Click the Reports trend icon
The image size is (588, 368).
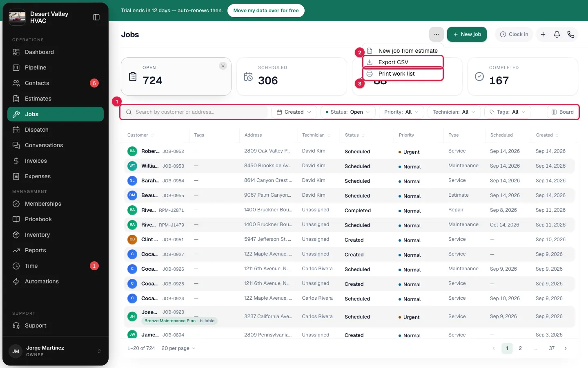16,250
